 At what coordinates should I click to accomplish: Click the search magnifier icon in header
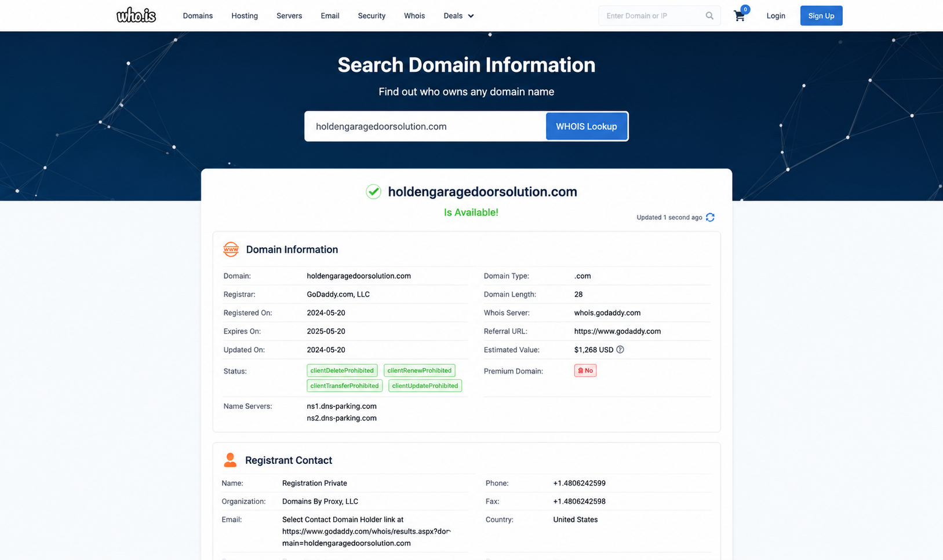709,16
